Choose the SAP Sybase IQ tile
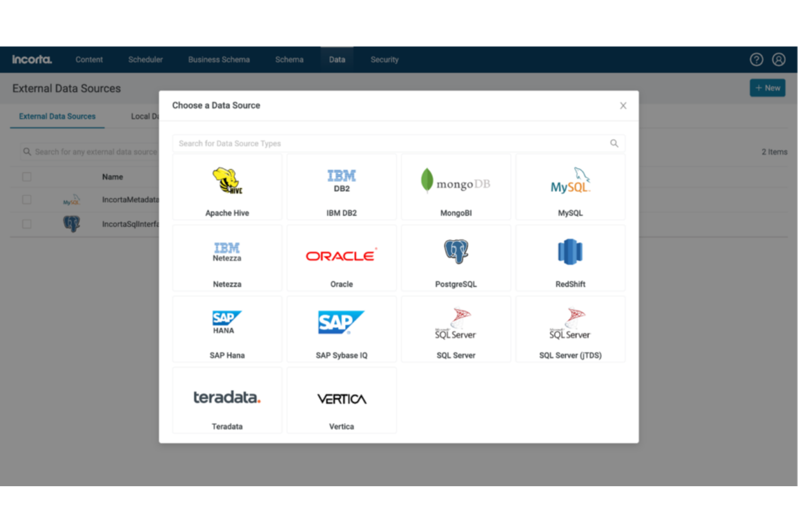Viewport: 798px width, 532px height. point(341,329)
